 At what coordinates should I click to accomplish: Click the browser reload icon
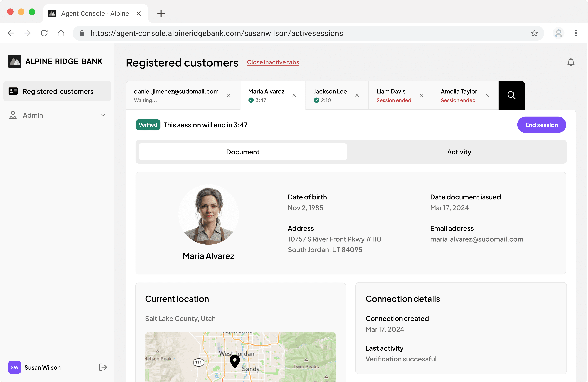(x=44, y=33)
